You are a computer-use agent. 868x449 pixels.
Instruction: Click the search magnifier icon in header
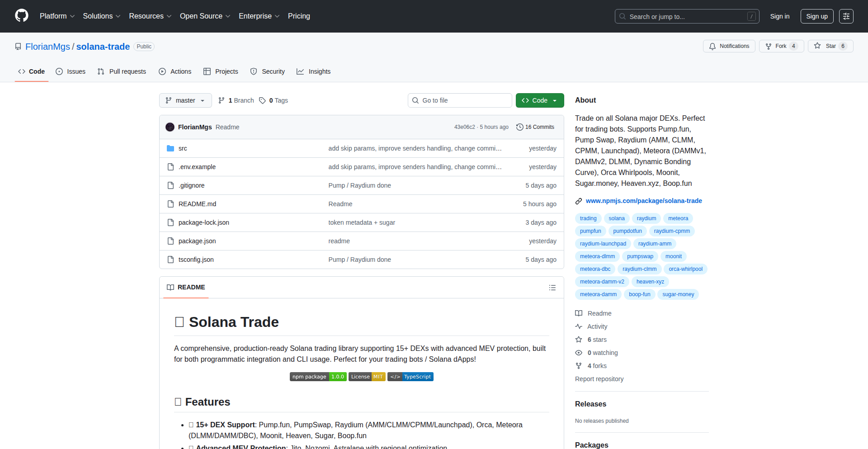point(623,16)
